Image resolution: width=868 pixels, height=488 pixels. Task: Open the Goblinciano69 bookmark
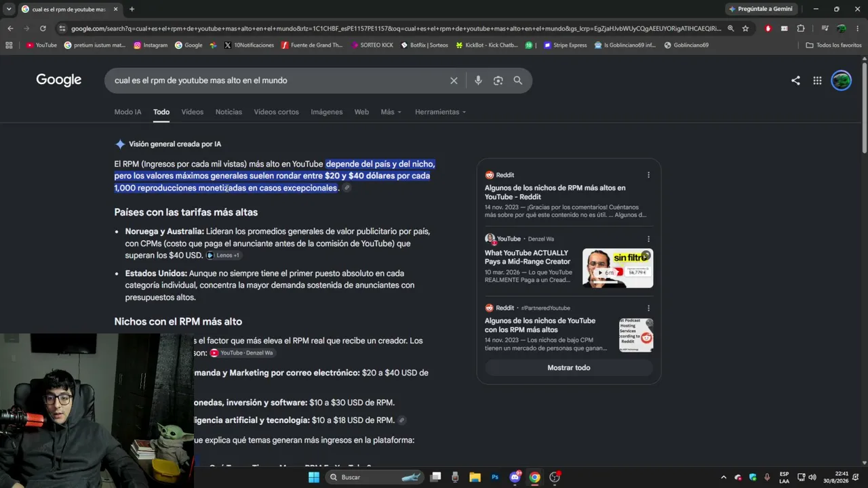click(686, 45)
